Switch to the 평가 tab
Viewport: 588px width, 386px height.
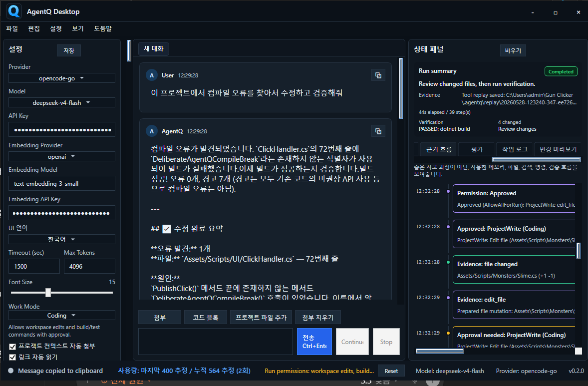pyautogui.click(x=477, y=149)
